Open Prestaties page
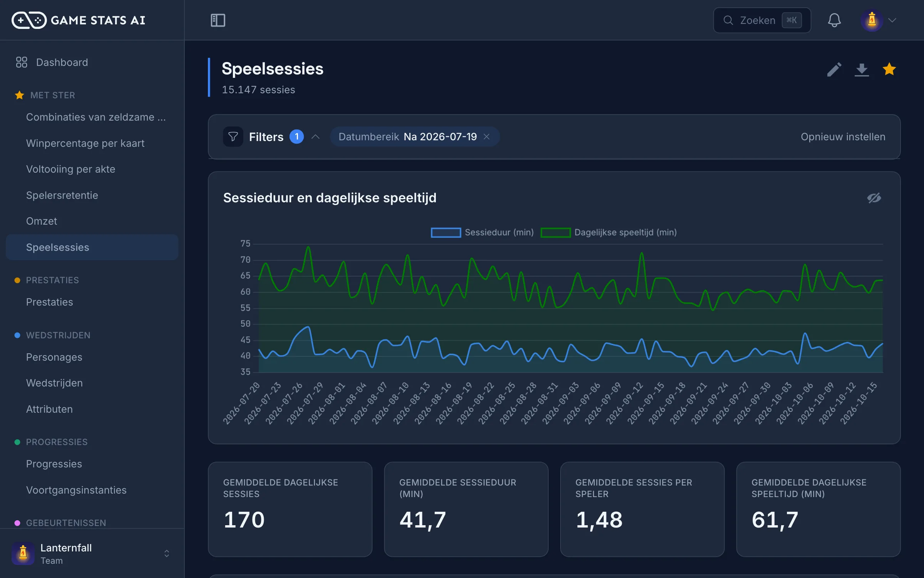This screenshot has width=924, height=578. (92, 302)
